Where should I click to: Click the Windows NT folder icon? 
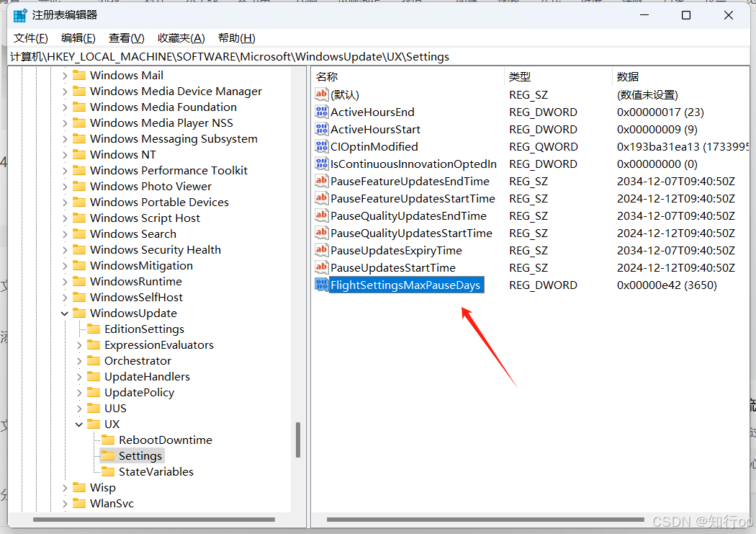click(79, 154)
